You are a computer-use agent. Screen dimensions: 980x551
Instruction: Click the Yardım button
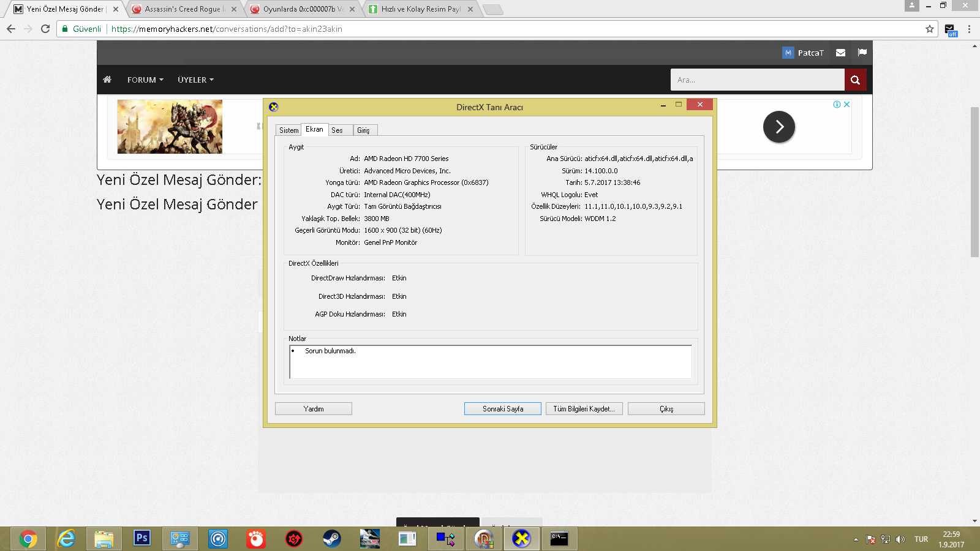pyautogui.click(x=314, y=409)
